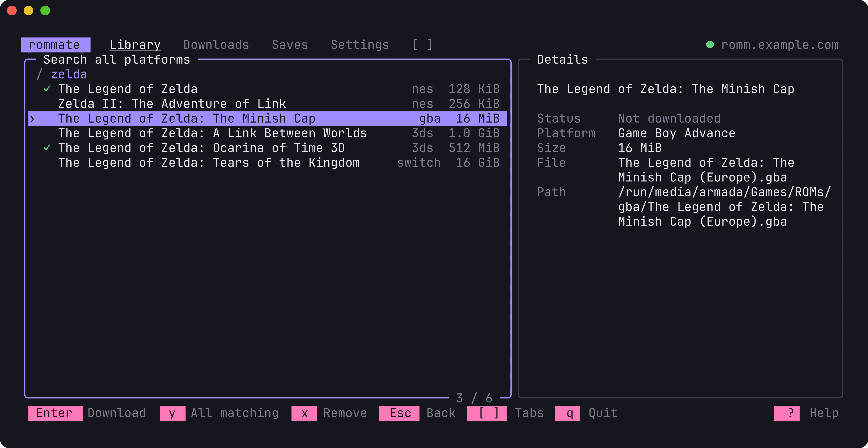868x448 pixels.
Task: Click the ? Help key hint
Action: [806, 413]
